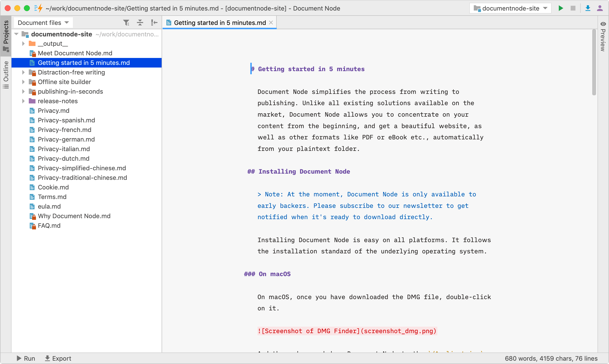Click the Run button in status bar
This screenshot has height=364, width=609.
pyautogui.click(x=26, y=358)
